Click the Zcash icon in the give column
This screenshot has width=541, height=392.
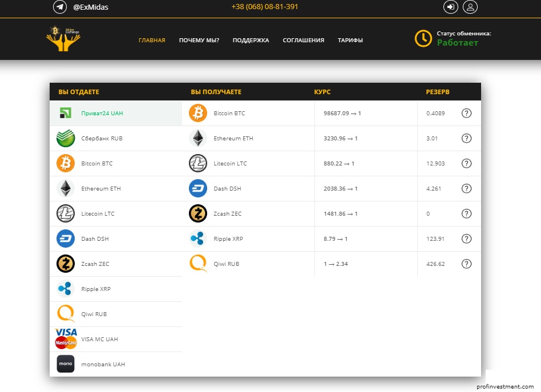pyautogui.click(x=66, y=264)
